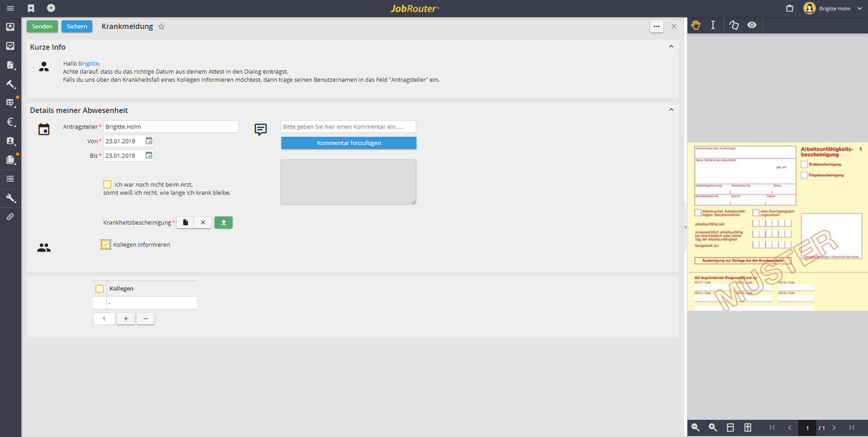This screenshot has height=437, width=868.
Task: Fit document to page width
Action: [x=730, y=428]
